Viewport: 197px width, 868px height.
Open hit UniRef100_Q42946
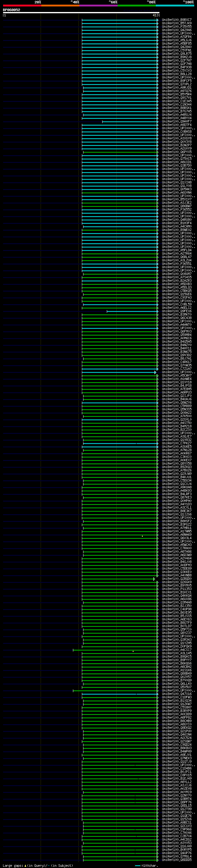coord(177,30)
